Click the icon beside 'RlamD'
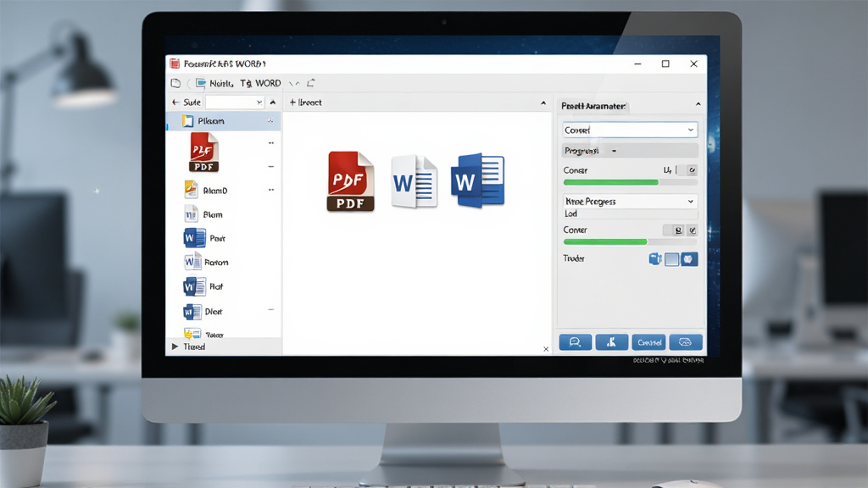Viewport: 868px width, 488px height. (191, 190)
